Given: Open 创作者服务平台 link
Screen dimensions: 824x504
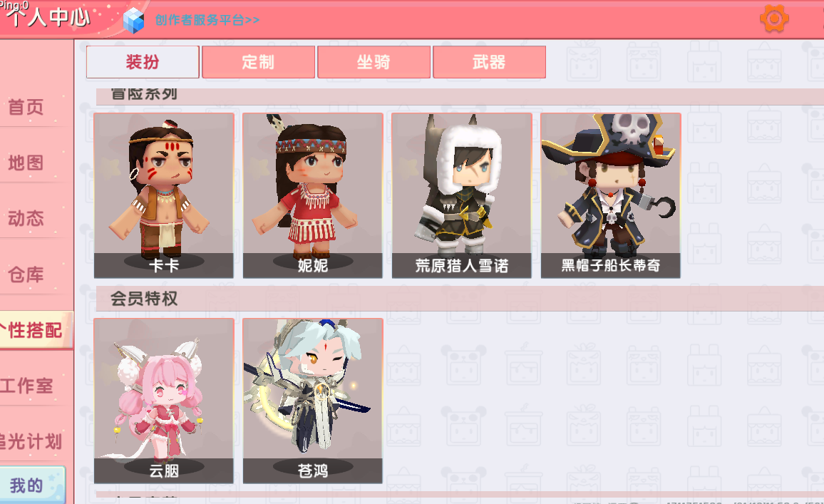Looking at the screenshot, I should point(207,20).
